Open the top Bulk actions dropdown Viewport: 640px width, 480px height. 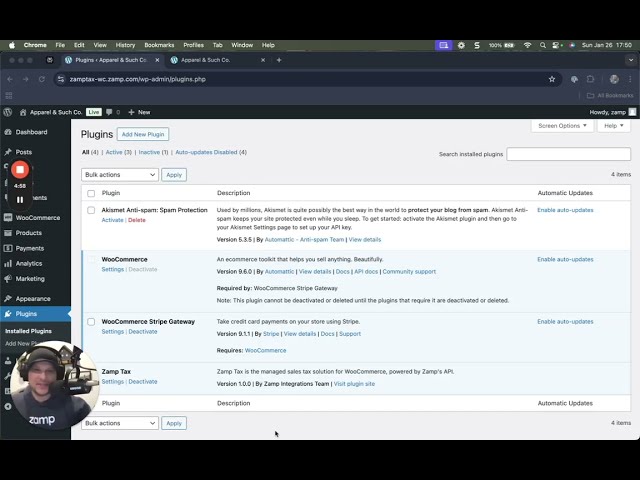[x=120, y=175]
